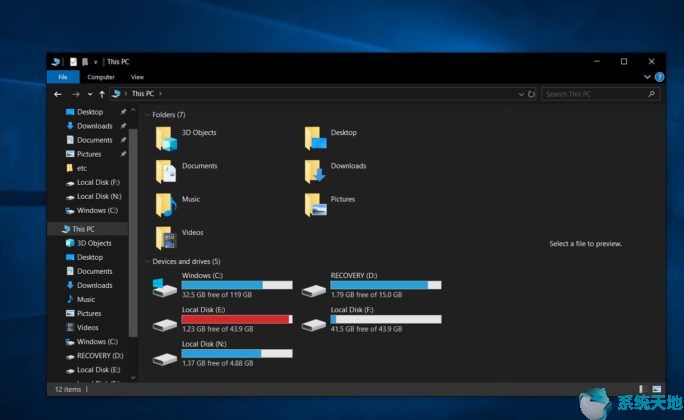Select the Local Disk (N:) drive icon

(164, 359)
